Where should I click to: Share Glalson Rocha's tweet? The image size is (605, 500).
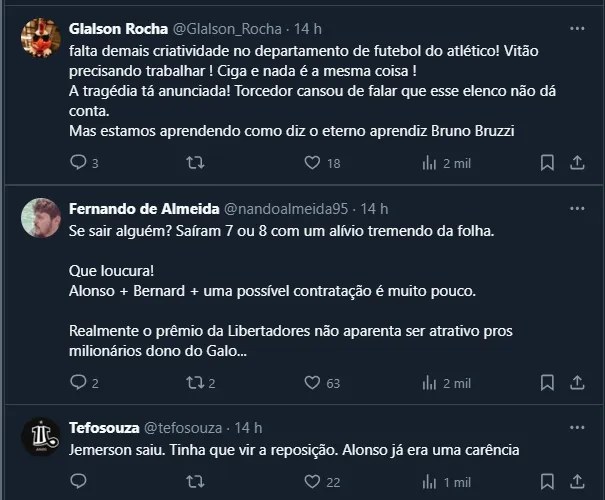coord(577,162)
